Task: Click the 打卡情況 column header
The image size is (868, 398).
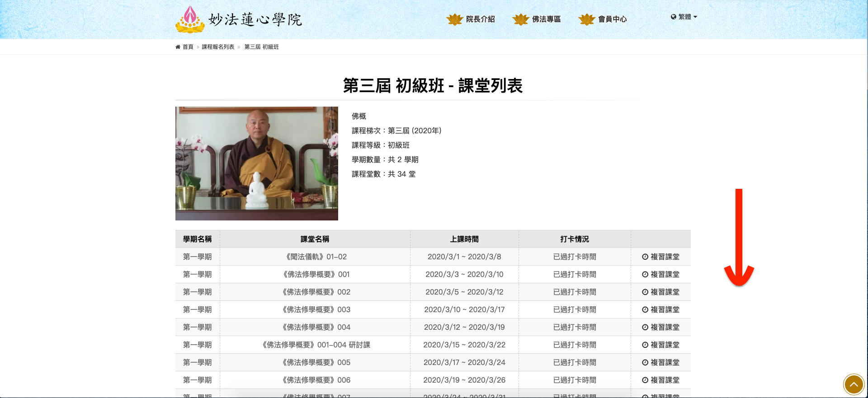Action: pos(575,239)
